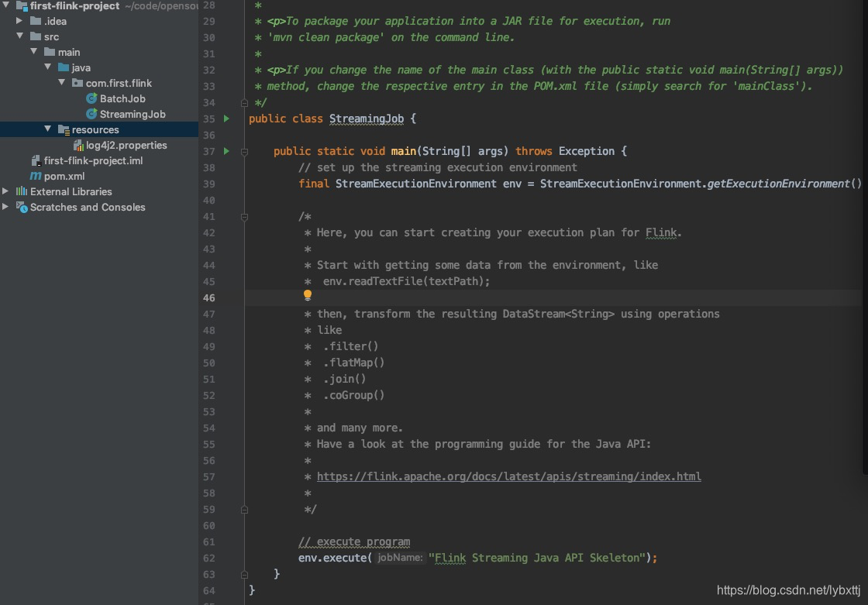Select the resources folder row
Image resolution: width=868 pixels, height=605 pixels.
[x=99, y=129]
